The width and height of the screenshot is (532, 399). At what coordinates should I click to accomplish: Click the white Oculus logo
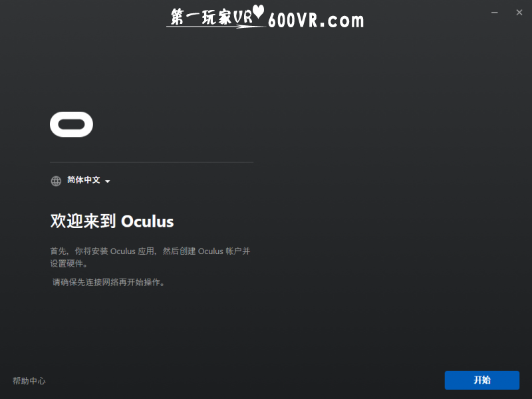coord(71,124)
